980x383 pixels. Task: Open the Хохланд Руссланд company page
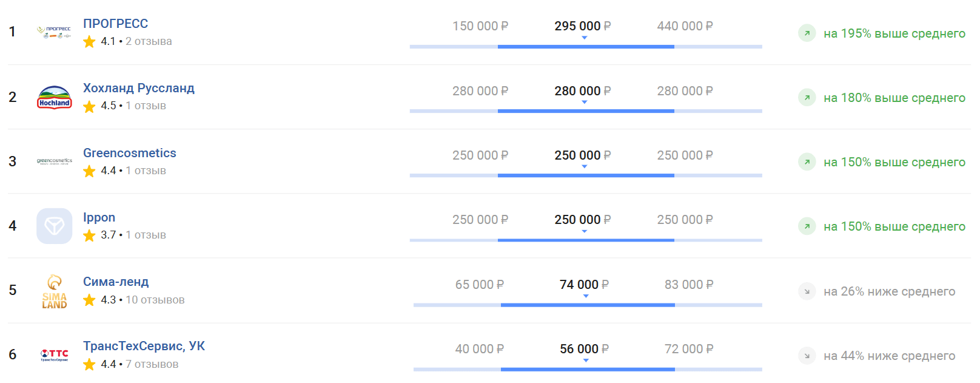click(x=139, y=88)
